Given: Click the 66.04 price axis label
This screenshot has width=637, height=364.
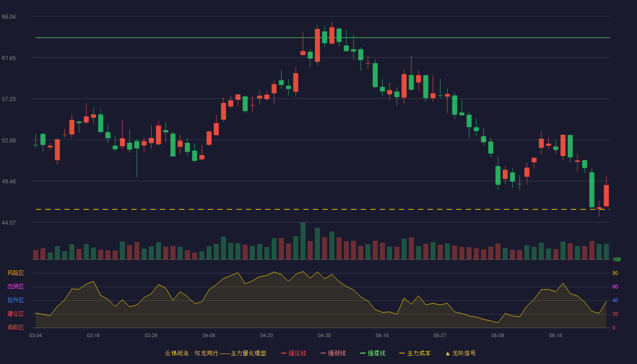Looking at the screenshot, I should tap(9, 17).
